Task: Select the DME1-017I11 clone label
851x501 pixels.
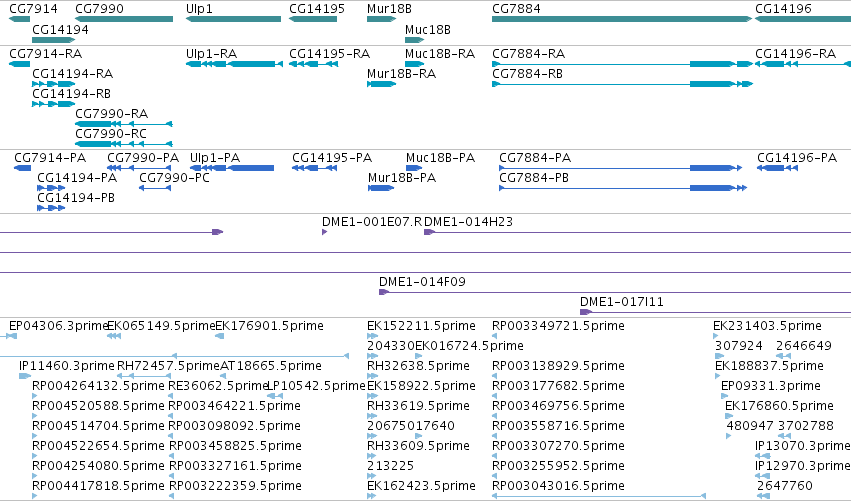Action: [x=621, y=302]
